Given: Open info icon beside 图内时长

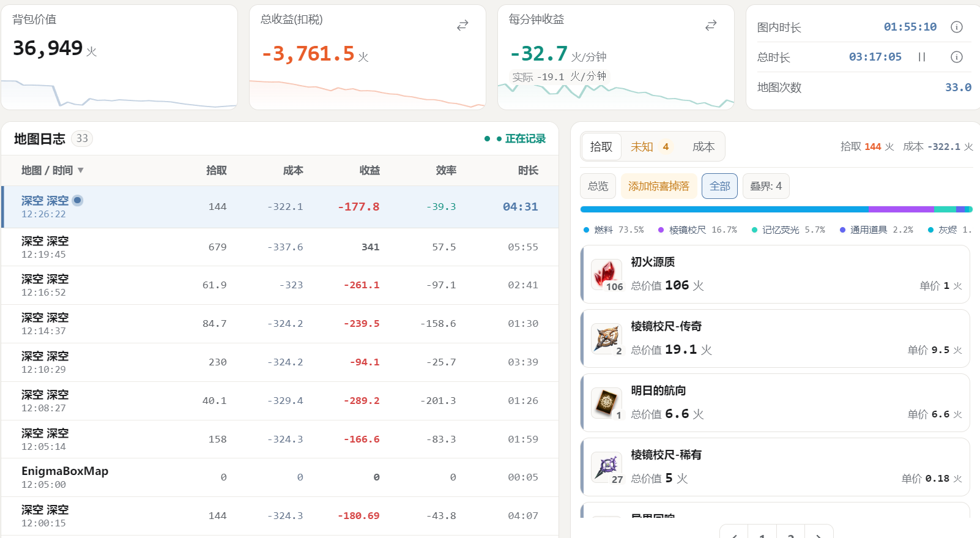Looking at the screenshot, I should (x=957, y=27).
